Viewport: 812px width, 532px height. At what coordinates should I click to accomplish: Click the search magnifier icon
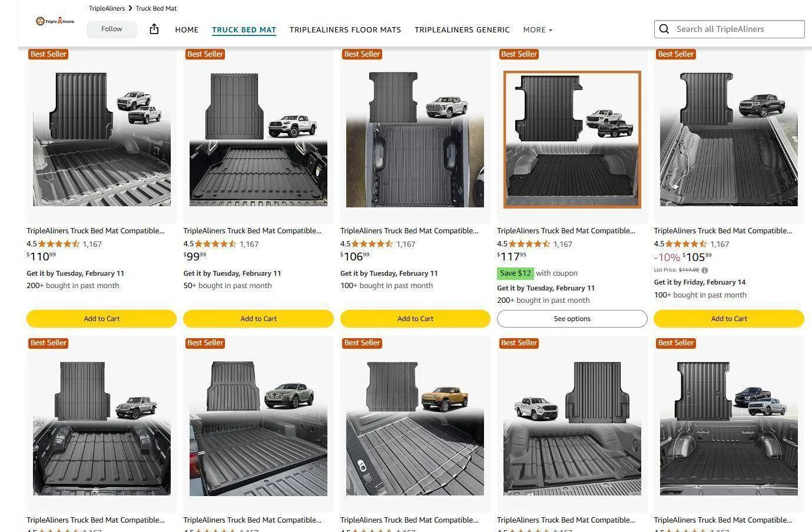(x=664, y=29)
